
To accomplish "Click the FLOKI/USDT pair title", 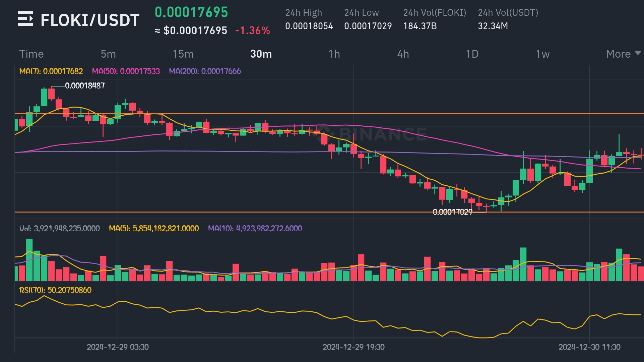I will tap(90, 20).
